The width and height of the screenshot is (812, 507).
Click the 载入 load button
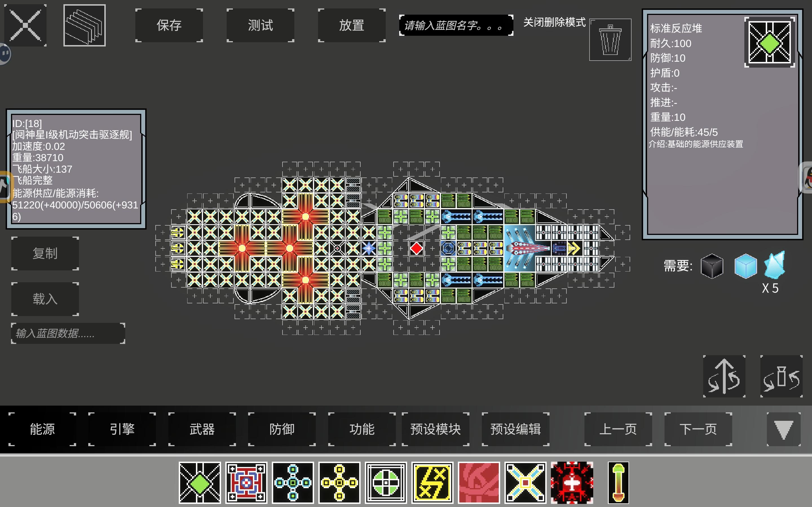click(45, 299)
